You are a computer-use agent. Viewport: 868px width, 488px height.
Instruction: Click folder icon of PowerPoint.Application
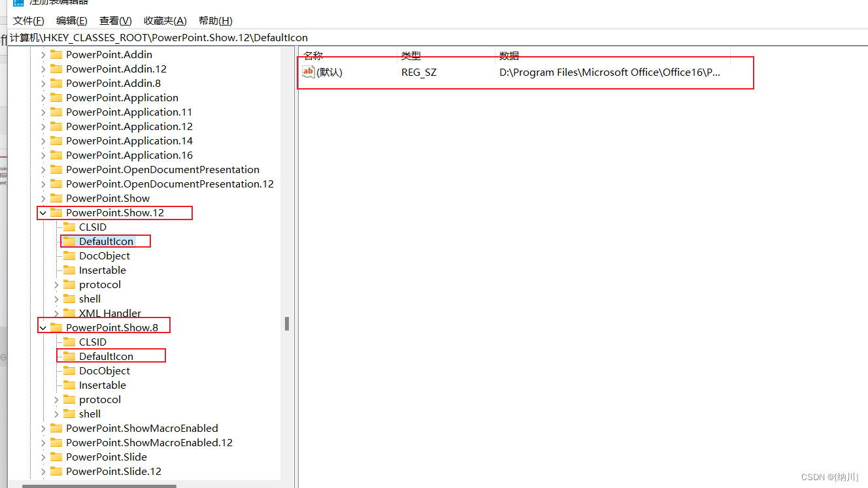click(x=56, y=98)
